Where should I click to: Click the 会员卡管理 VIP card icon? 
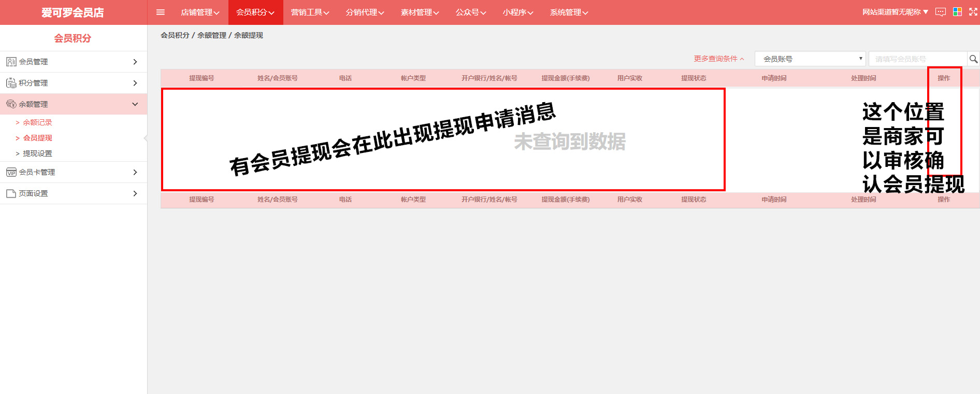tap(11, 172)
